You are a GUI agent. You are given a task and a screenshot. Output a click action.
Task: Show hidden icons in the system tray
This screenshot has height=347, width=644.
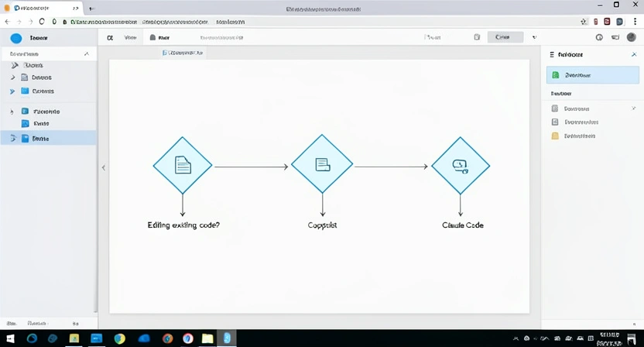pos(516,338)
